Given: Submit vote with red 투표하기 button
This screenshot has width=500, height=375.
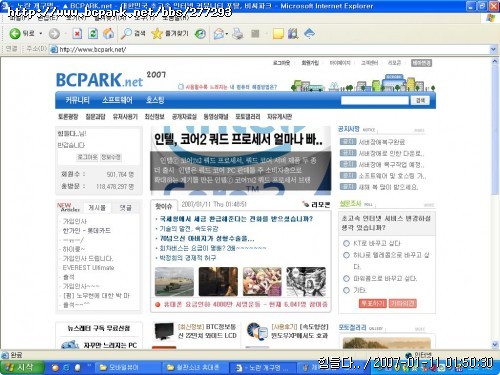Looking at the screenshot, I should [x=372, y=303].
